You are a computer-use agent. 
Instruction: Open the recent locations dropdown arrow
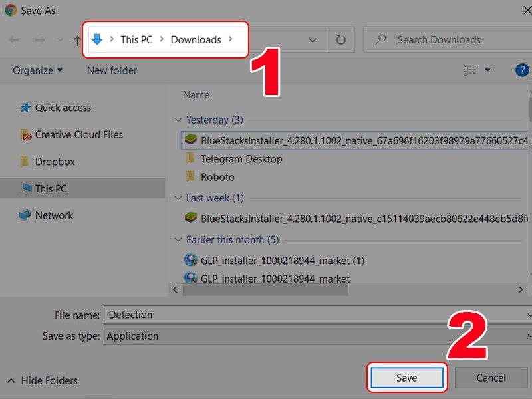[60, 40]
